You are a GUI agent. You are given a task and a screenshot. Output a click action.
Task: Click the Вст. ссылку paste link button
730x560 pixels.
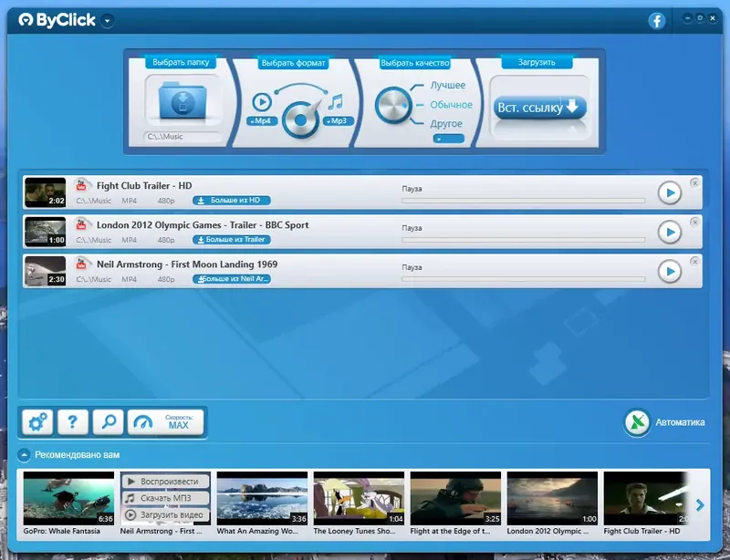point(539,108)
